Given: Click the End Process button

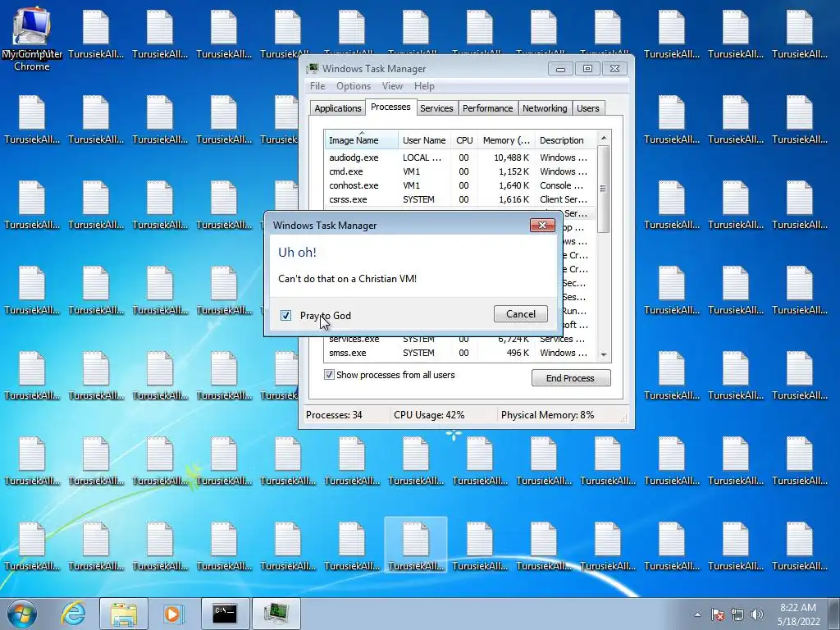Looking at the screenshot, I should click(571, 377).
